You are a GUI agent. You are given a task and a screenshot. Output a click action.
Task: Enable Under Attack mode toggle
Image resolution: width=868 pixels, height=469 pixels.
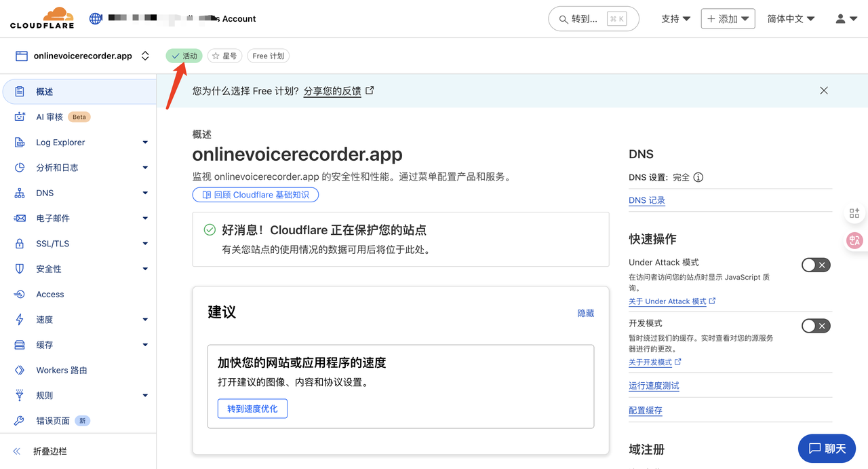click(815, 265)
